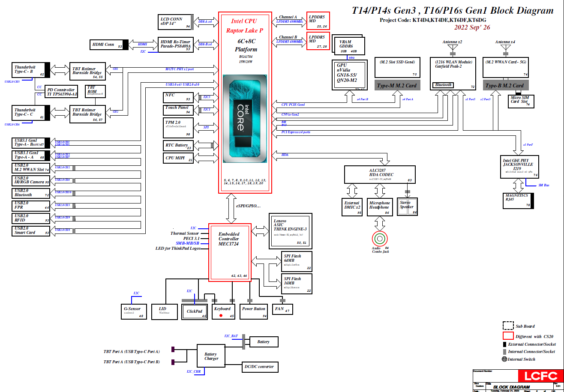The height and width of the screenshot is (392, 564).
Task: Click the blue 'SM Bus' label
Action: click(543, 186)
